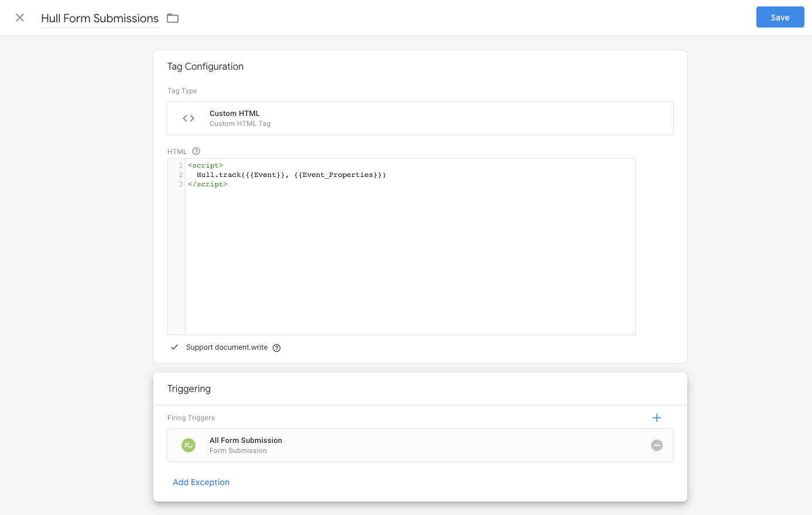The height and width of the screenshot is (515, 812).
Task: Click the Add Exception link
Action: pyautogui.click(x=201, y=482)
